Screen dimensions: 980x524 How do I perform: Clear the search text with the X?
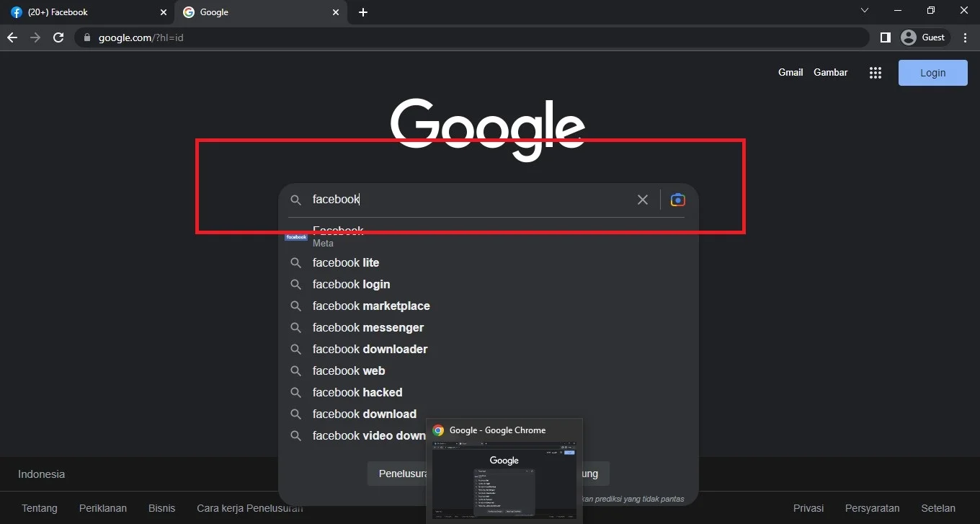coord(643,200)
